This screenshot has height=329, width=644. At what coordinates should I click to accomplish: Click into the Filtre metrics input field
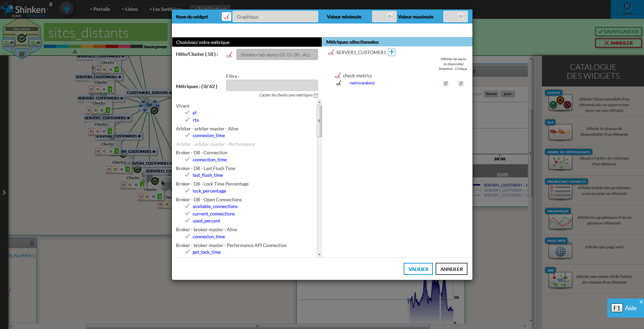[272, 85]
